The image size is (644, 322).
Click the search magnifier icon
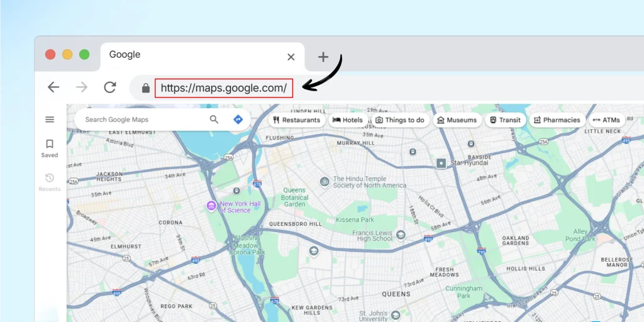[214, 119]
